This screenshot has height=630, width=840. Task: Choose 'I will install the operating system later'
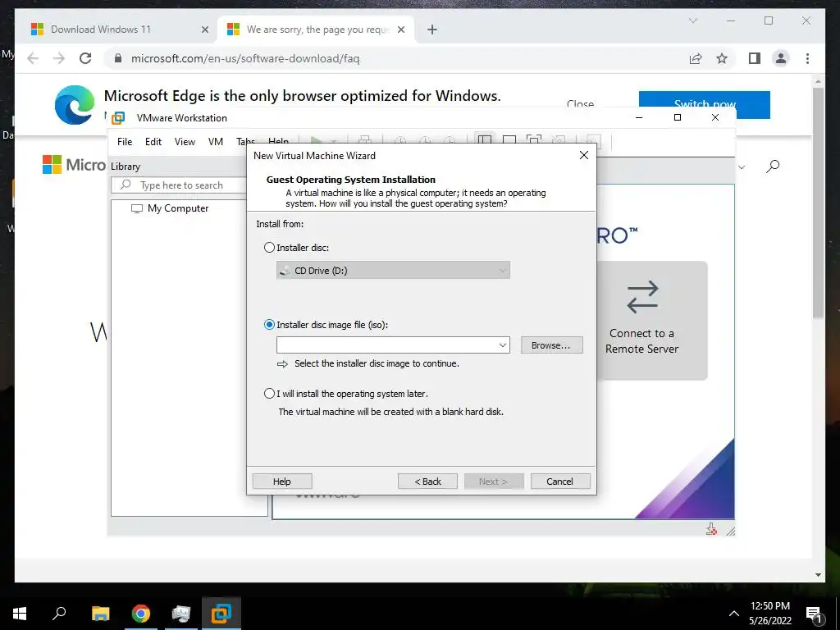pos(269,394)
